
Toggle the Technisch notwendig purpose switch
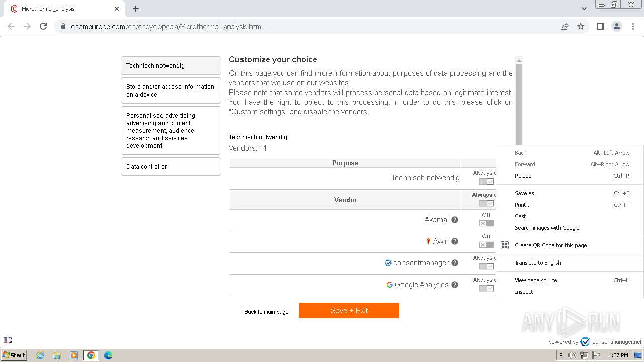(x=486, y=182)
